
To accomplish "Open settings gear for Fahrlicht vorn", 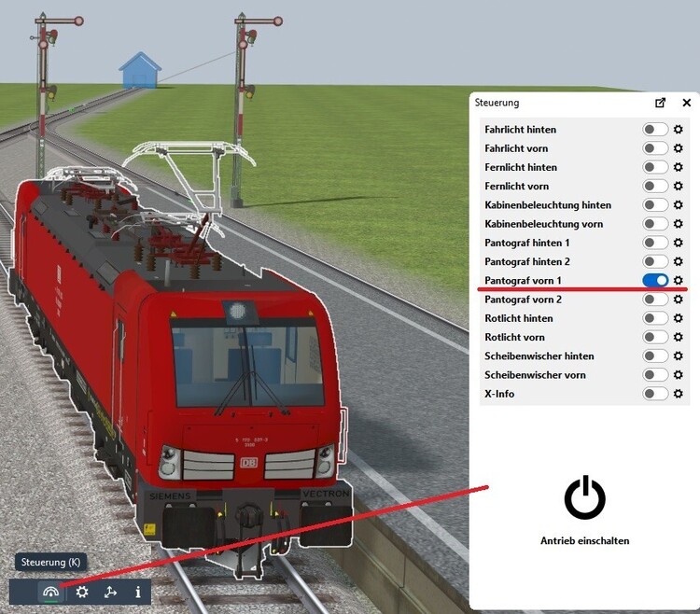I will point(679,148).
